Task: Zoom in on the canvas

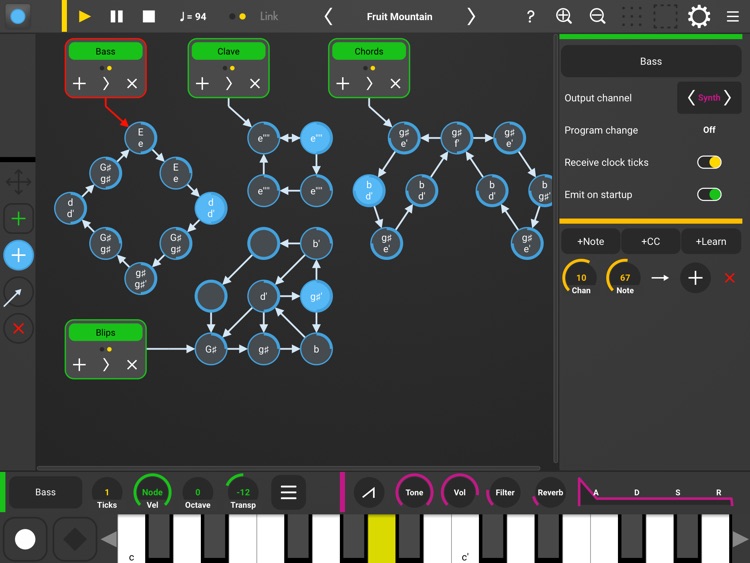Action: point(564,16)
